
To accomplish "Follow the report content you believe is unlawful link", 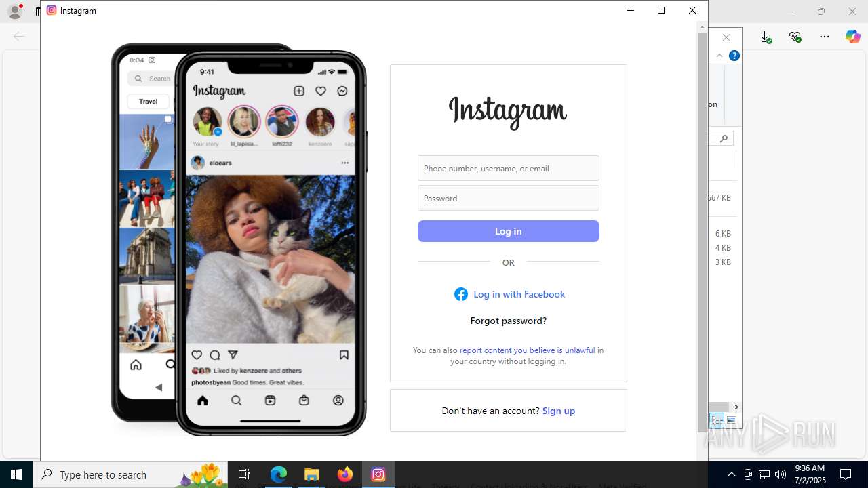I will pos(527,350).
